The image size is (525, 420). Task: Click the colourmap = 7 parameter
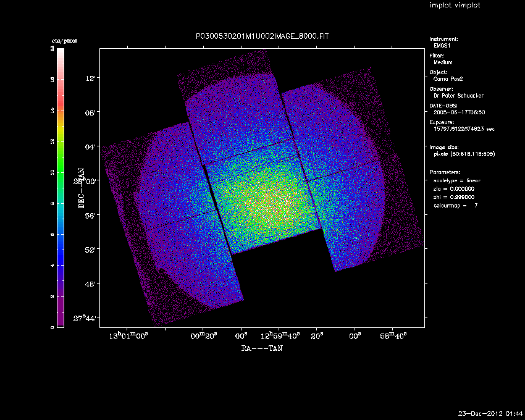456,204
